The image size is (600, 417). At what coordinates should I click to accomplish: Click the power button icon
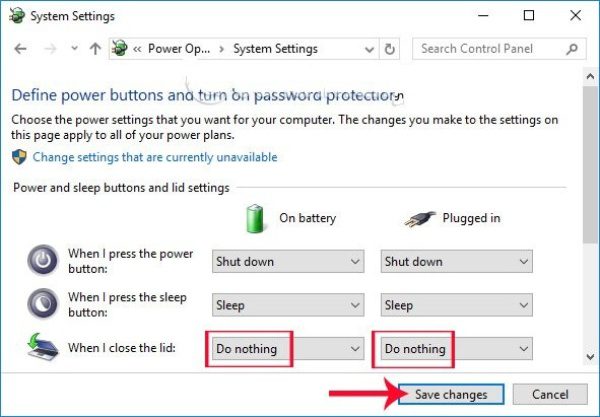[x=42, y=260]
